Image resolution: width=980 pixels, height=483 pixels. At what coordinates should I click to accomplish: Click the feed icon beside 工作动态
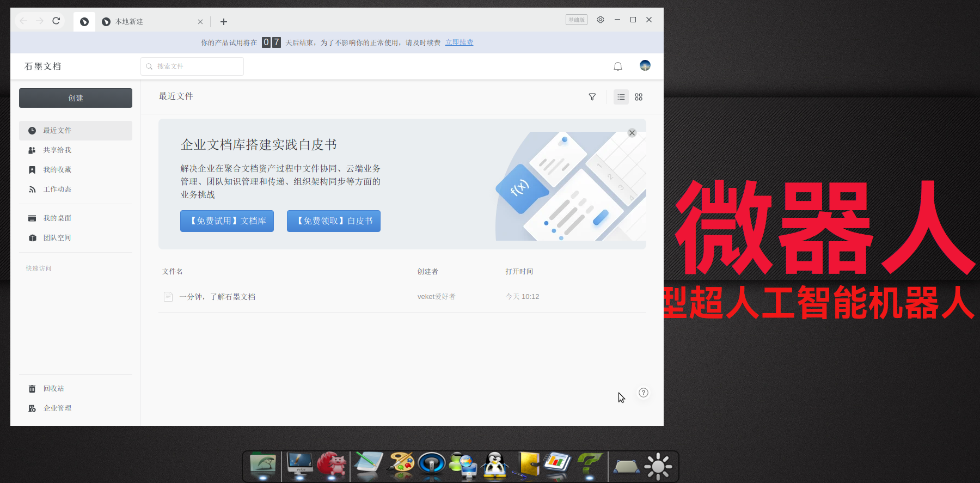click(32, 189)
